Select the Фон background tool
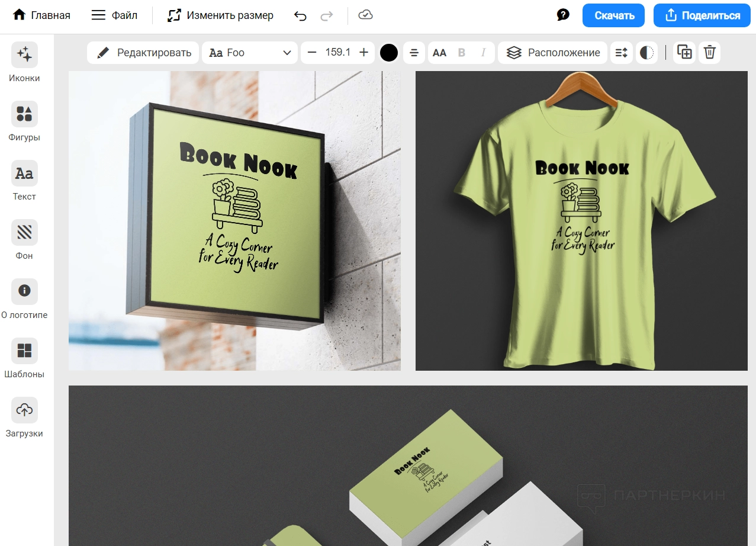Screen dimensions: 756x546 (x=24, y=233)
